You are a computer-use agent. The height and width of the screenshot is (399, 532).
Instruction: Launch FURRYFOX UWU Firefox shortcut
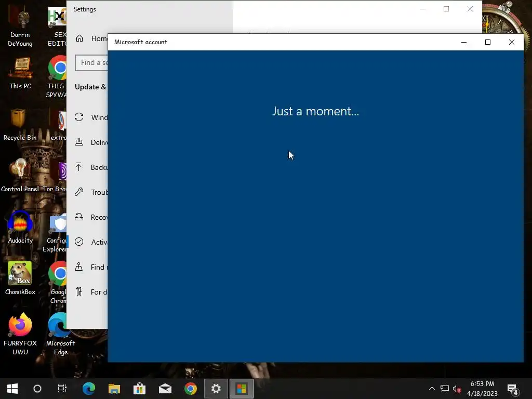(20, 334)
